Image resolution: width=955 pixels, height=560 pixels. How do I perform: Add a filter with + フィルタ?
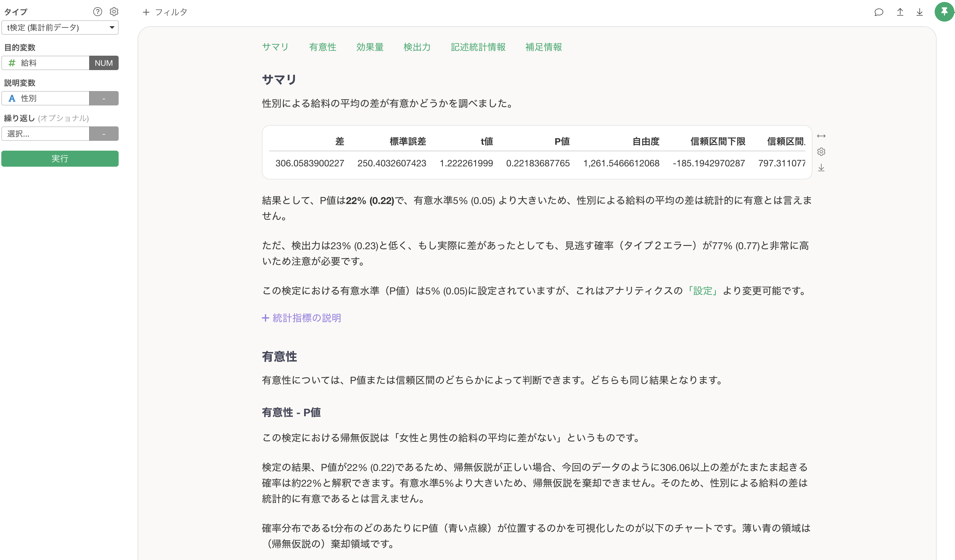click(165, 12)
